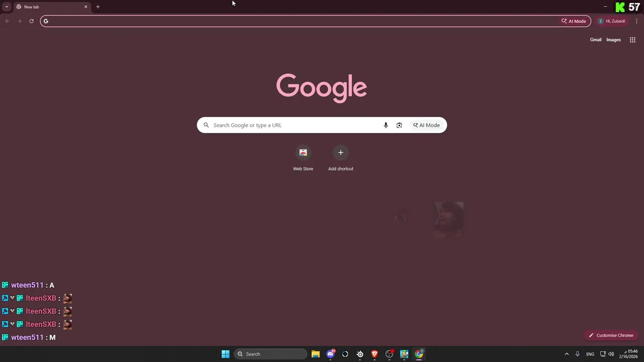Switch the ENG input language
The width and height of the screenshot is (644, 362).
590,354
